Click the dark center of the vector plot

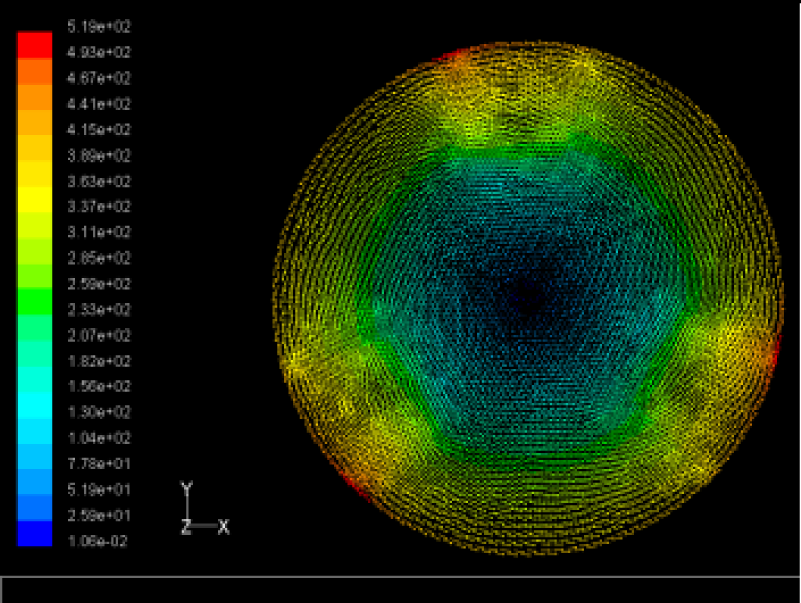coord(527,294)
